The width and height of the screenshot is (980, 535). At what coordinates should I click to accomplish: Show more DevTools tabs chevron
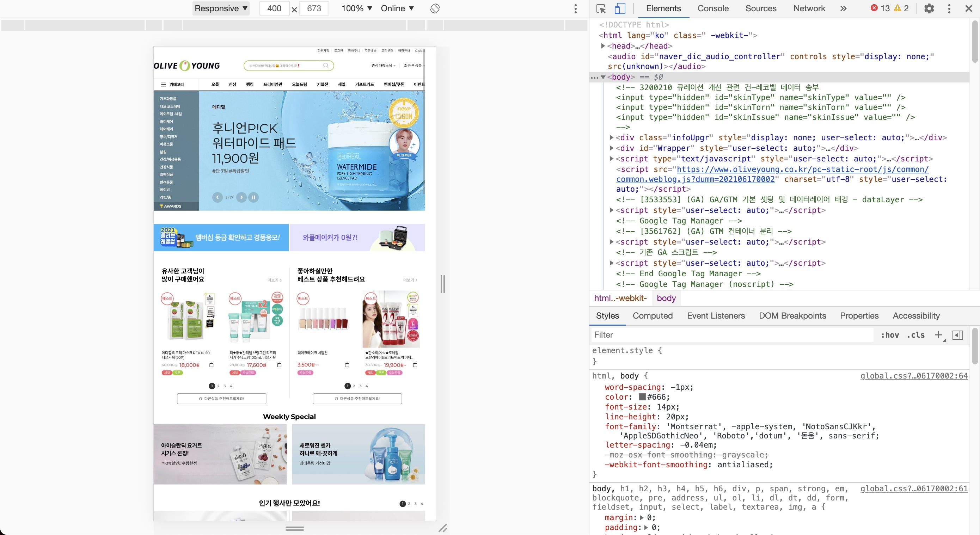coord(843,8)
